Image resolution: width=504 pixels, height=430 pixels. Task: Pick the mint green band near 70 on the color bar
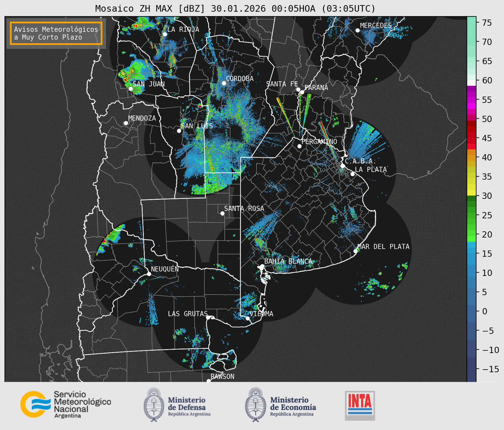tap(471, 42)
